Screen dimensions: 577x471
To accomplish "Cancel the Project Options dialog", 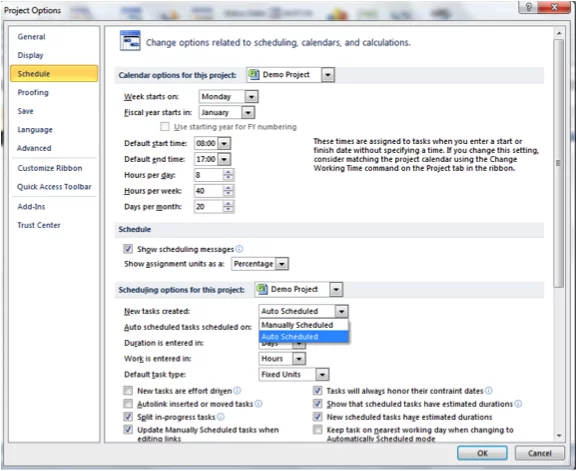I will point(539,453).
